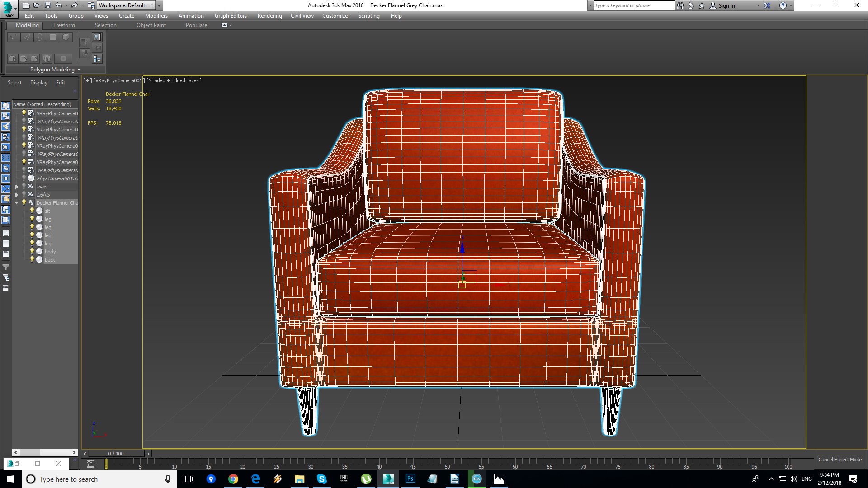Click the time slider showing 0 / 100

tap(116, 454)
